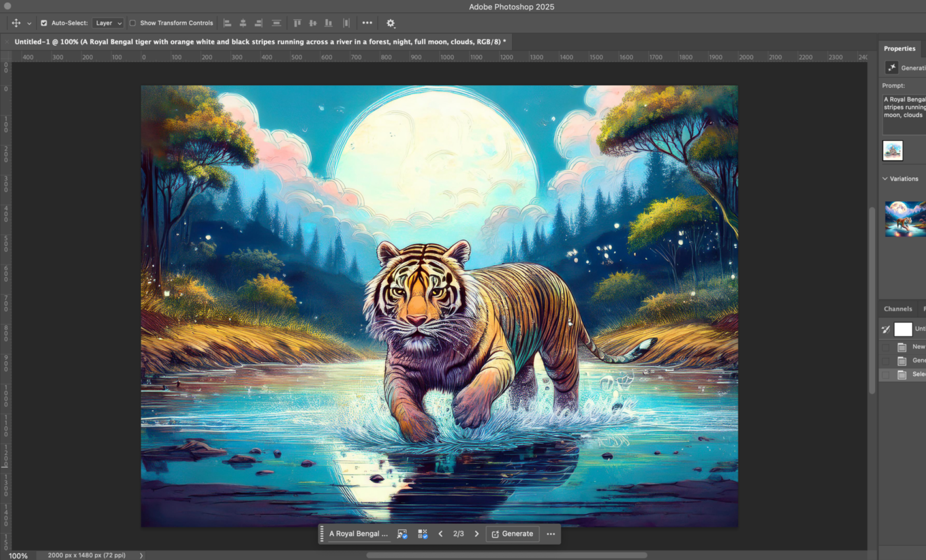Screen dimensions: 926x560
Task: Go to previous variation arrow
Action: (x=440, y=534)
